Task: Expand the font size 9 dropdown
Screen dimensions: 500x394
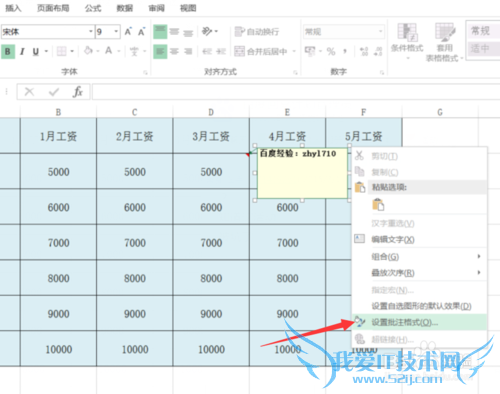Action: pos(116,31)
